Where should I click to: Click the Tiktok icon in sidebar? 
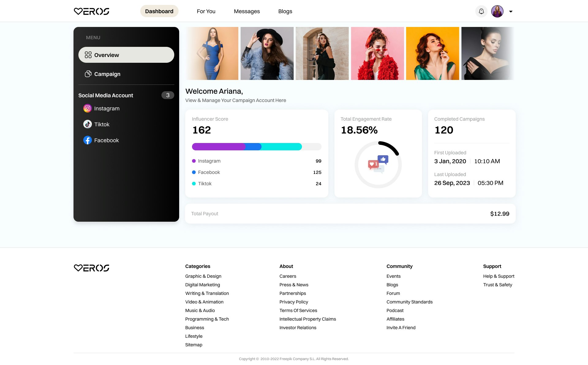[x=88, y=124]
